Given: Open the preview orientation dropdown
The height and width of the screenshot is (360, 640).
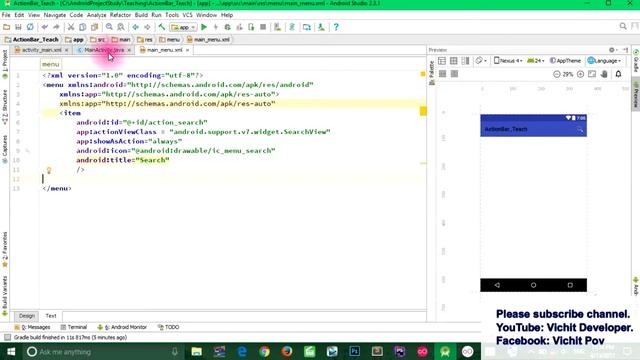Looking at the screenshot, I should [x=482, y=61].
